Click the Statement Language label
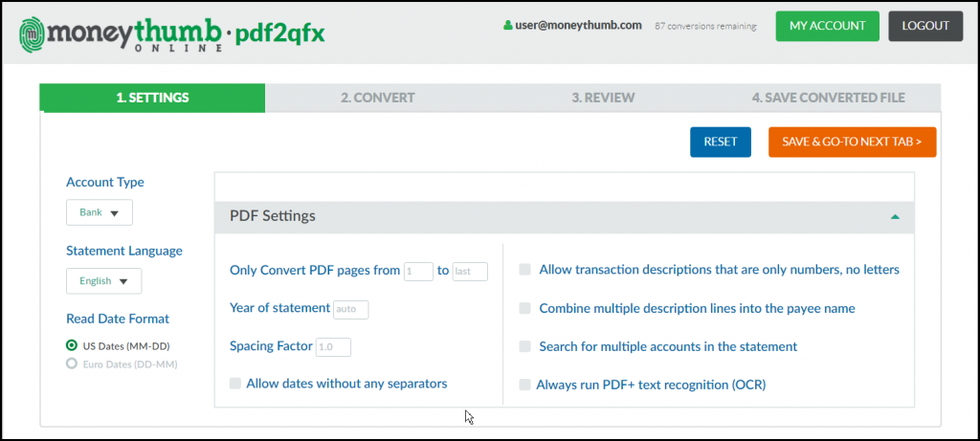 pos(124,251)
